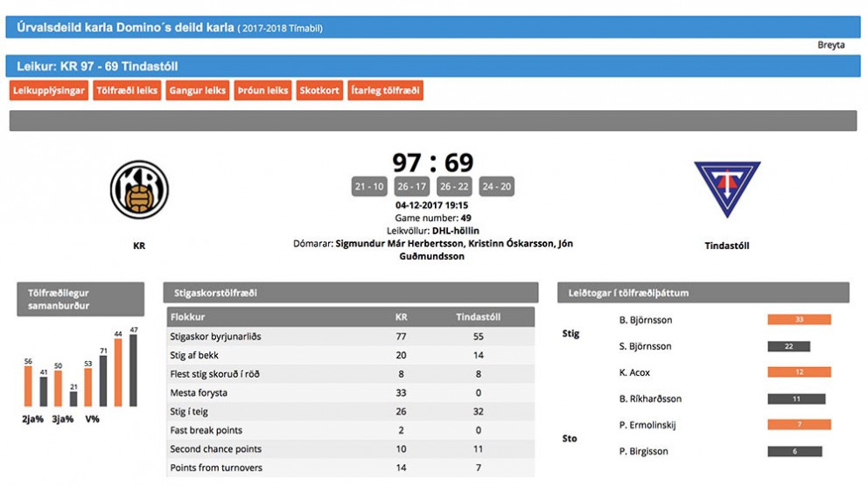Select second quarter score 26 - 17

tap(411, 186)
